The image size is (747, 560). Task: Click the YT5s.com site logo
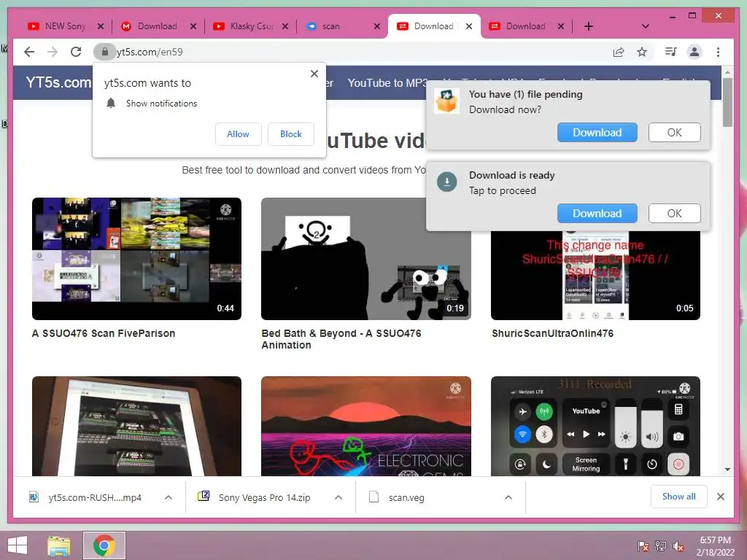pos(58,82)
